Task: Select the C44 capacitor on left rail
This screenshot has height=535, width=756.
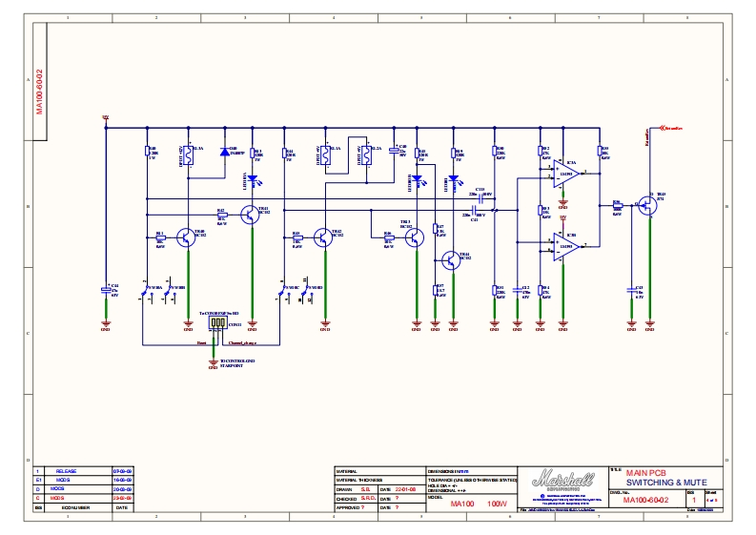Action: 105,289
